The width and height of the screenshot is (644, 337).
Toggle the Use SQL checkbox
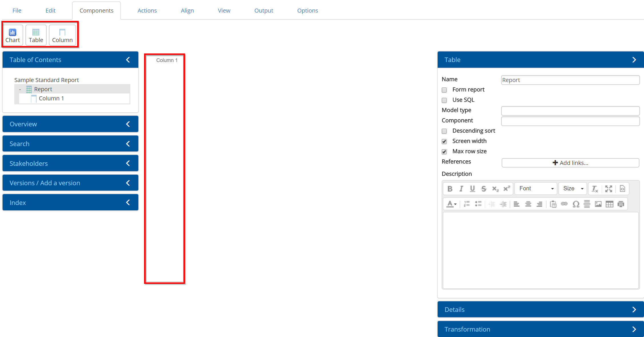[444, 100]
